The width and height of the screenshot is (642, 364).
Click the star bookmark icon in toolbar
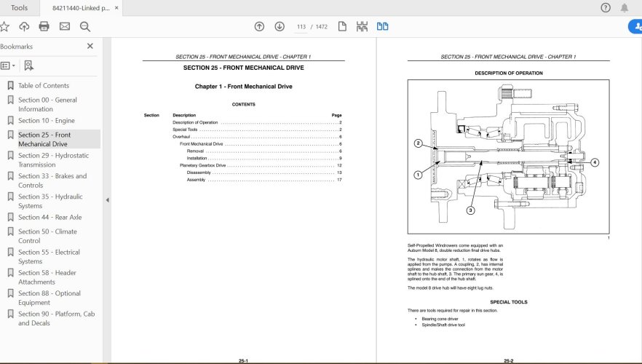pyautogui.click(x=4, y=27)
